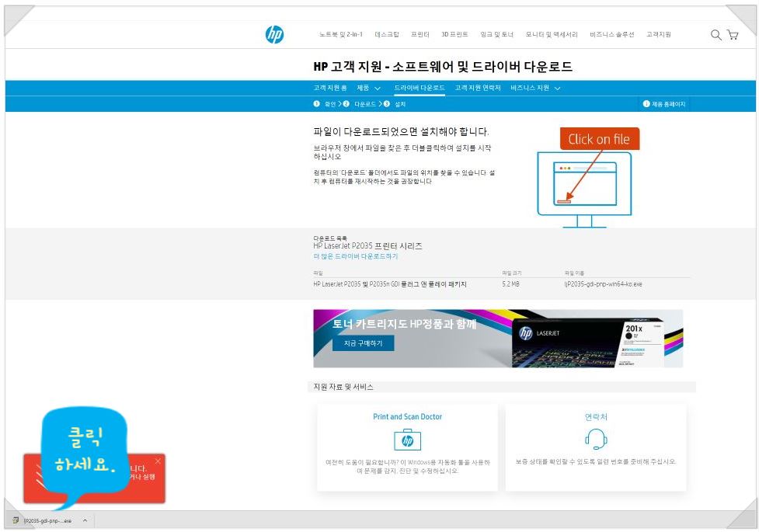This screenshot has height=532, width=759.
Task: Open the shopping cart icon
Action: pos(733,34)
